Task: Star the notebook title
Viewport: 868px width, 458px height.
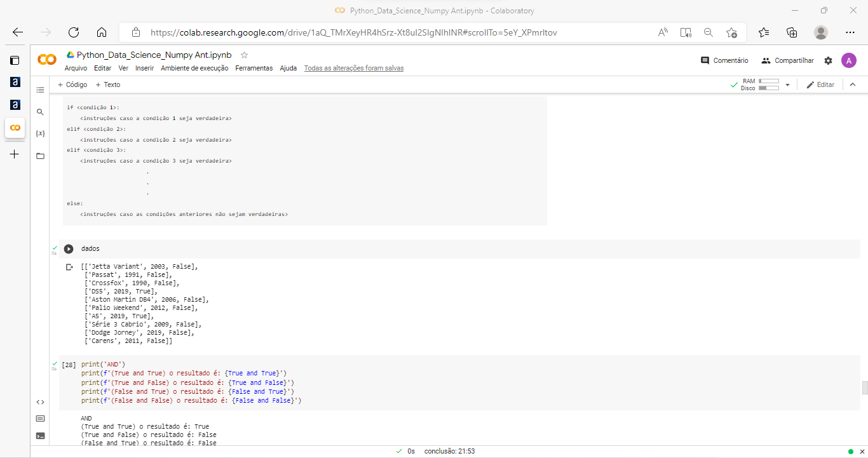Action: click(245, 55)
